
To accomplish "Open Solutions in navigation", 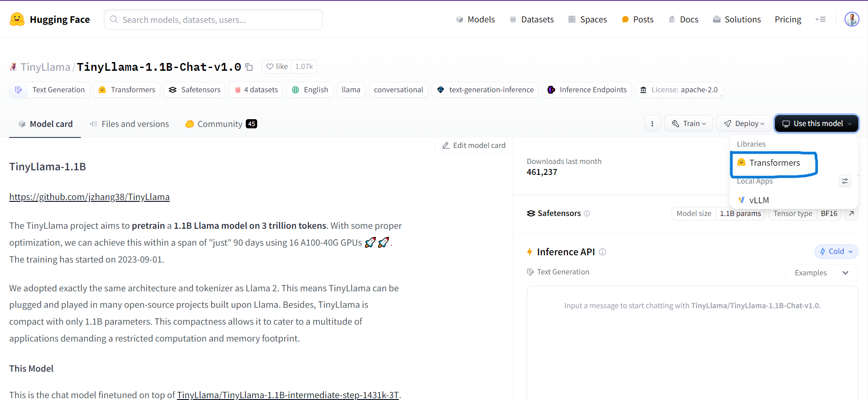I will [737, 20].
